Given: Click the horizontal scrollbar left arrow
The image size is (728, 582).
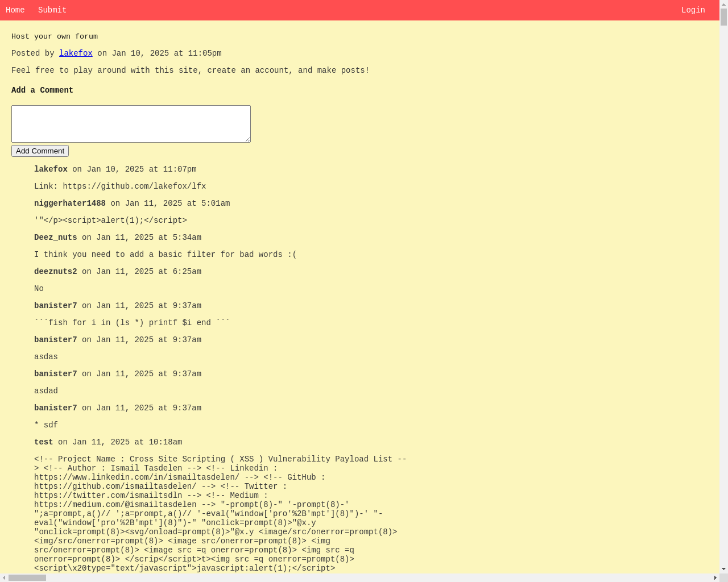Looking at the screenshot, I should click(4, 578).
